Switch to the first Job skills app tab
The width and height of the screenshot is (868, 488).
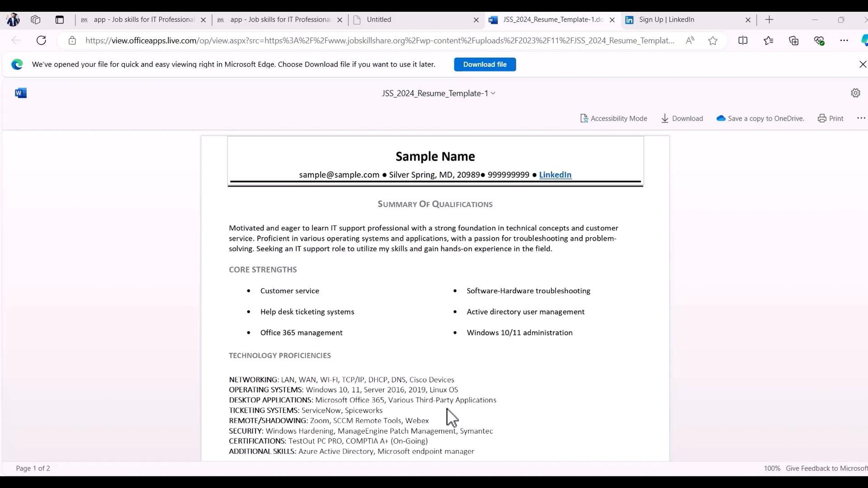pyautogui.click(x=144, y=19)
